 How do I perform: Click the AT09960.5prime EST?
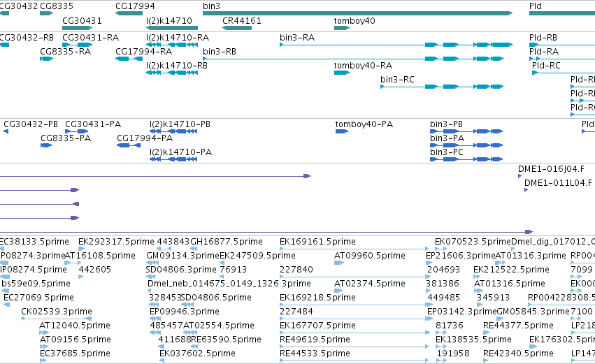[x=339, y=263]
